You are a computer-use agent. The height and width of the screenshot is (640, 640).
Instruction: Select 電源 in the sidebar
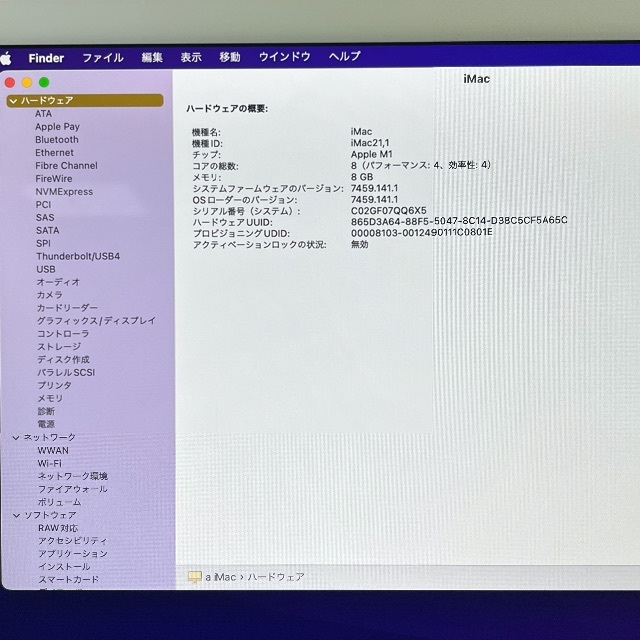point(46,424)
